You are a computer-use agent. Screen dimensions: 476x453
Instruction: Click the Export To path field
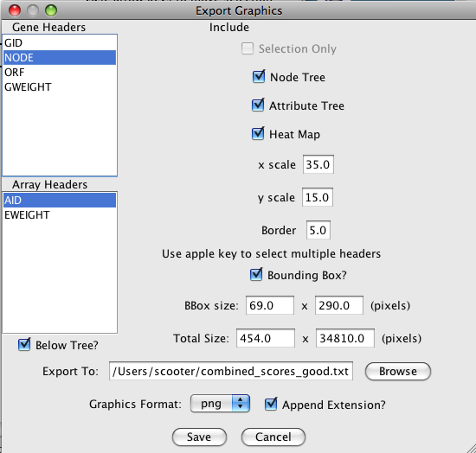231,371
